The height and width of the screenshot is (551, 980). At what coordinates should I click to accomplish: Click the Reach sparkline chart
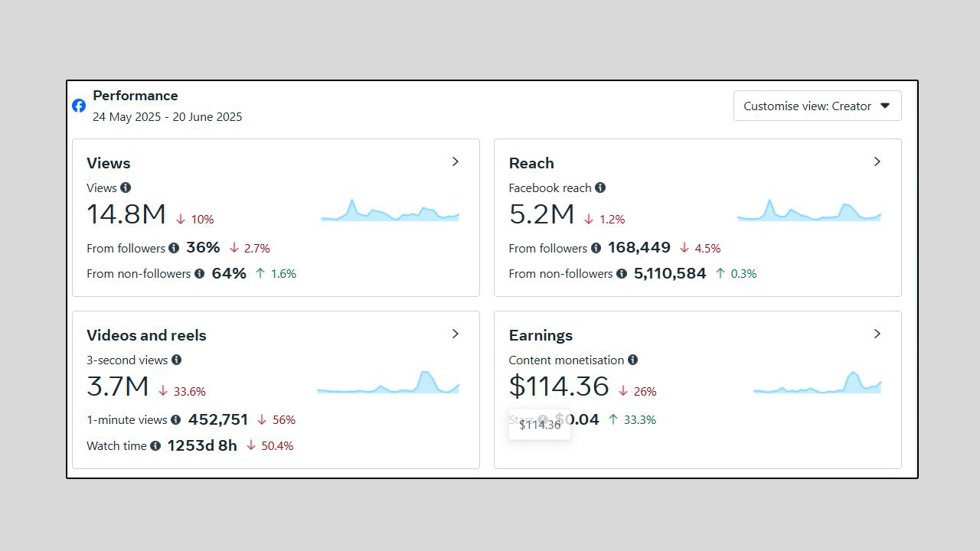tap(809, 210)
